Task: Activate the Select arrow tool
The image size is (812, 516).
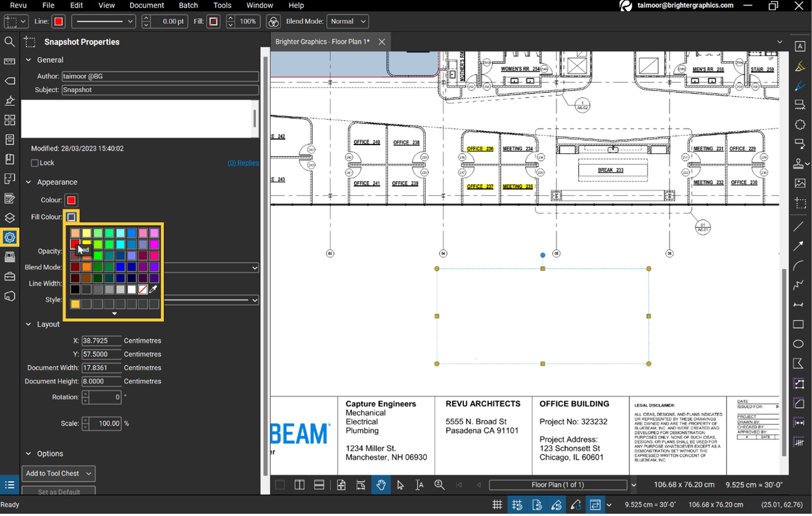Action: click(x=400, y=485)
